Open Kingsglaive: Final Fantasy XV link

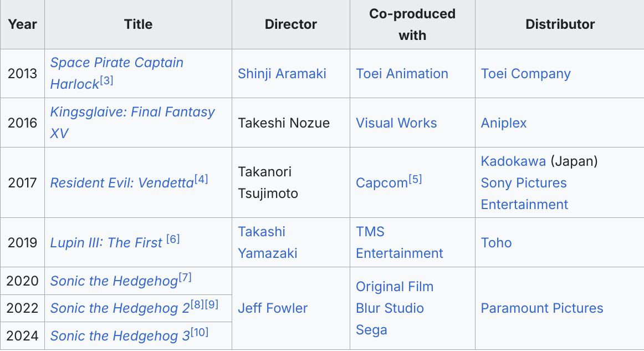132,112
